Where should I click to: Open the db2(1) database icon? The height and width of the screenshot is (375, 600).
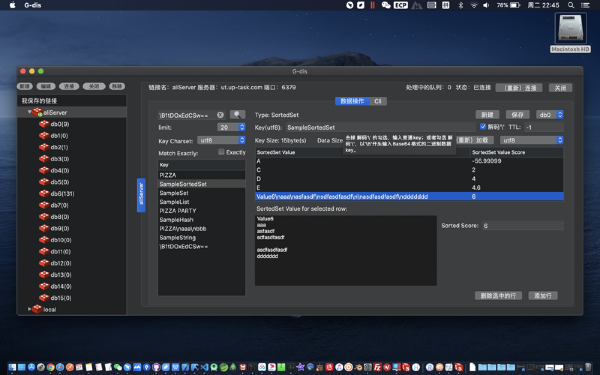pyautogui.click(x=44, y=147)
